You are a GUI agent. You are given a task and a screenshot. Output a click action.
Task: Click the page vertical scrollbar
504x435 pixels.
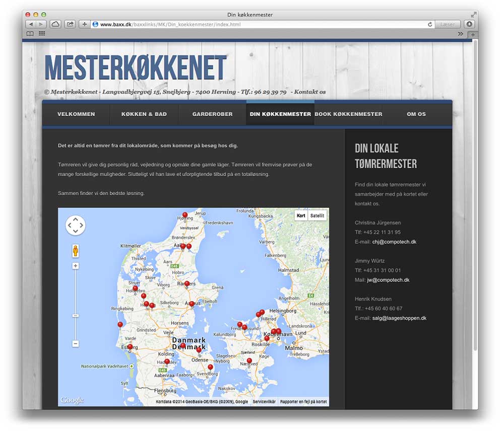475,196
